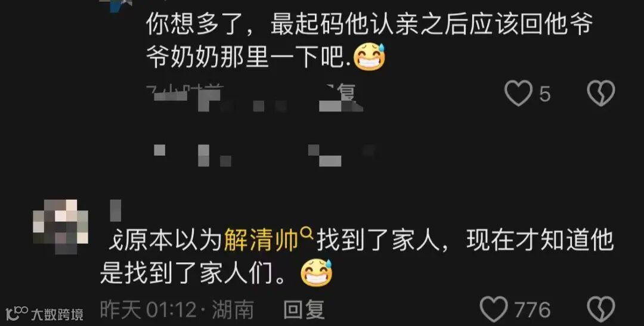Click the 大数跨境 watermark text
This screenshot has height=326, width=644.
57,315
